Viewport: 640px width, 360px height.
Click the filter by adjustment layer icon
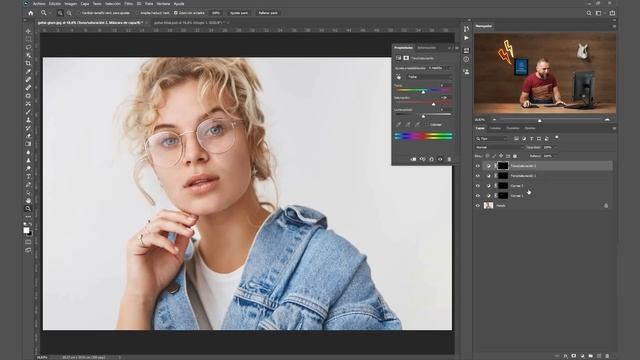click(524, 139)
